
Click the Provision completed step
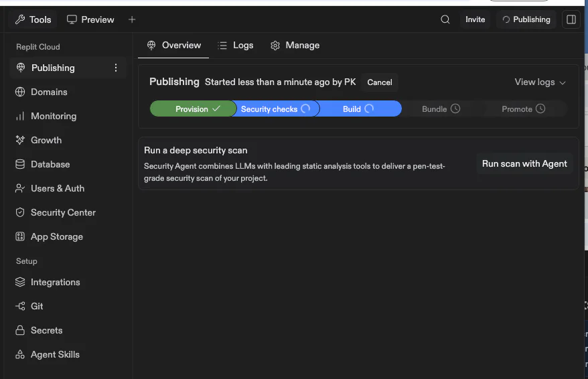tap(193, 108)
